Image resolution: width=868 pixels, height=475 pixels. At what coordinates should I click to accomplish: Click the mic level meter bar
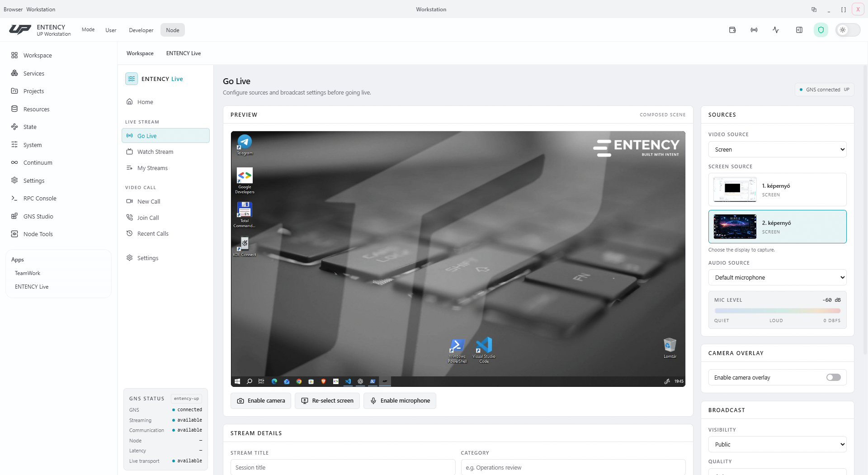777,311
